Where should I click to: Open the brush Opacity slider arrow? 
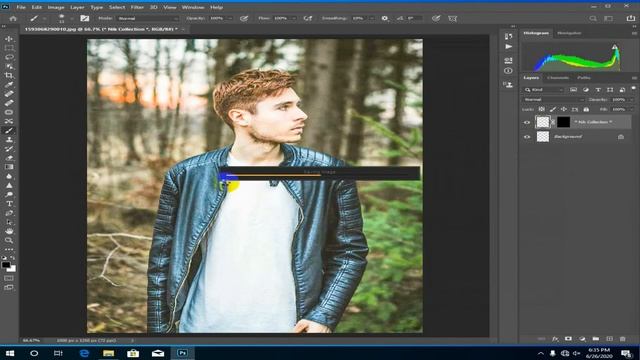(230, 18)
